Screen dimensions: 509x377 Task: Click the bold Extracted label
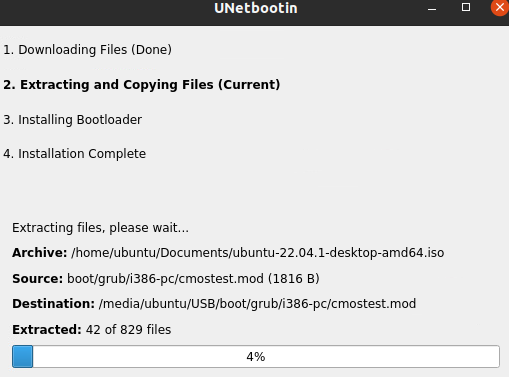pyautogui.click(x=47, y=329)
